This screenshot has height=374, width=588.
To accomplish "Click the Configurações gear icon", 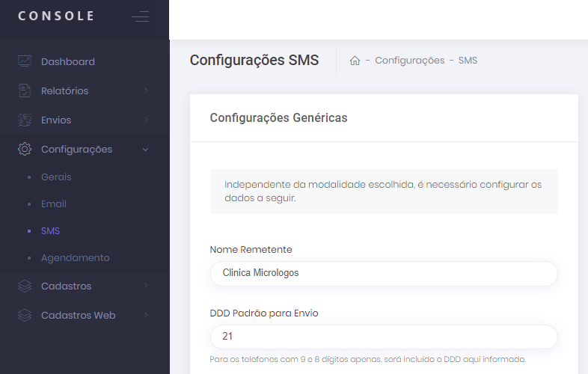I will [x=25, y=149].
